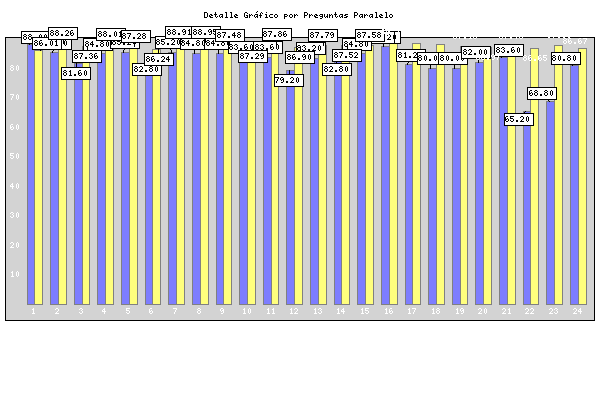Image resolution: width=600 pixels, height=400 pixels.
Task: Select x-axis label 16
Action: [388, 311]
